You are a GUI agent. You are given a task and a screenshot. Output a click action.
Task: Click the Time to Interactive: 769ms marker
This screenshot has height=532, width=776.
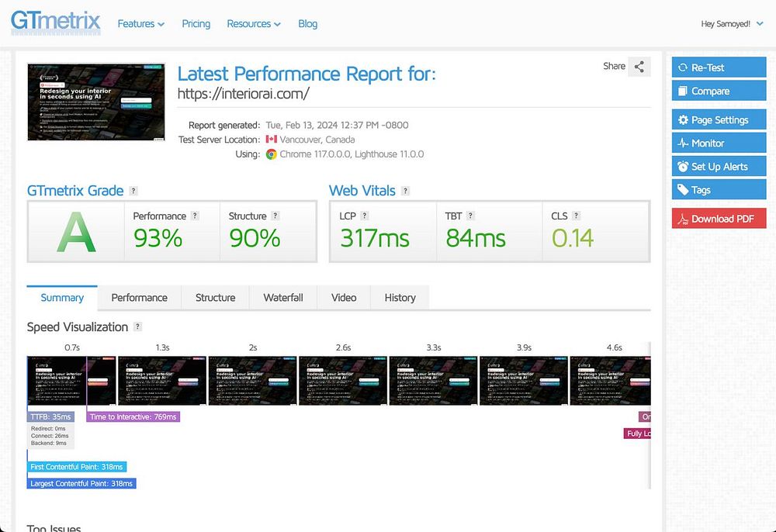click(x=133, y=416)
